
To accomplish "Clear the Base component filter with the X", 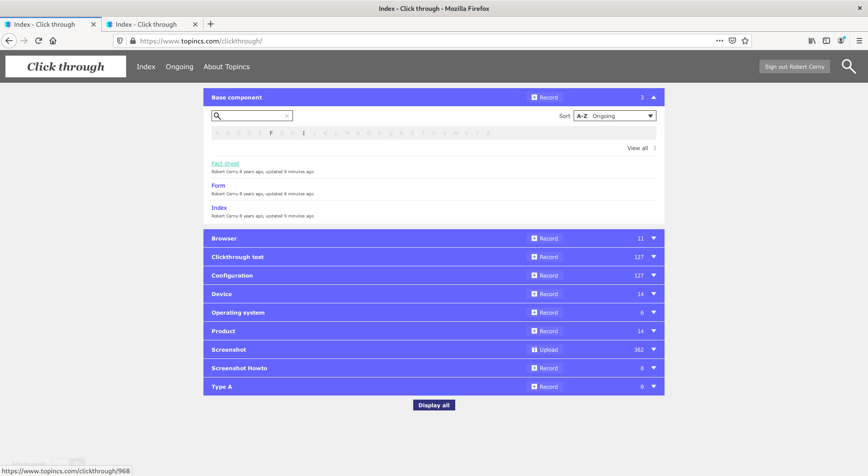I will (x=287, y=116).
